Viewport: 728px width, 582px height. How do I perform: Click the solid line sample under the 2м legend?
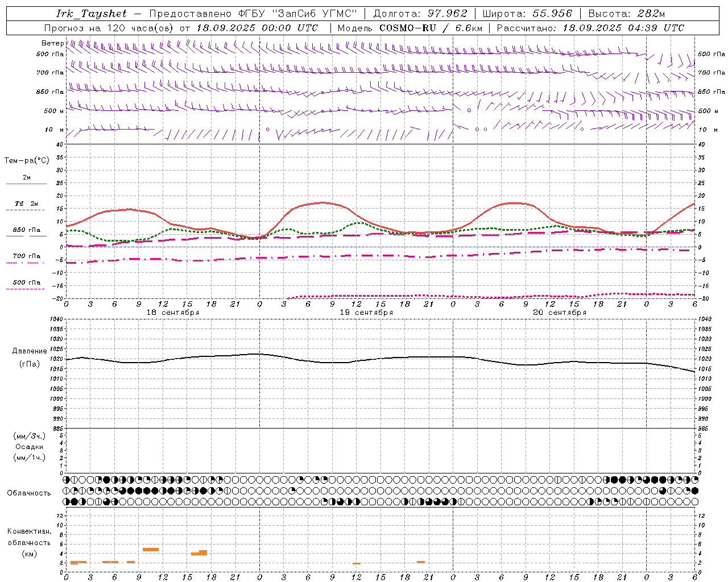(x=26, y=184)
